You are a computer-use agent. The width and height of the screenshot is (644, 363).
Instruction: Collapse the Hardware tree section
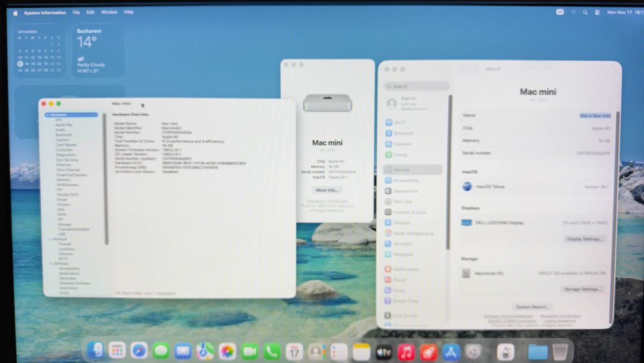point(48,115)
